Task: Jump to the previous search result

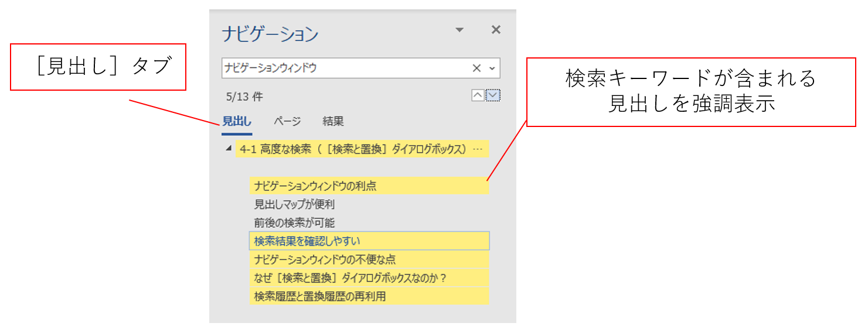Action: pyautogui.click(x=478, y=96)
